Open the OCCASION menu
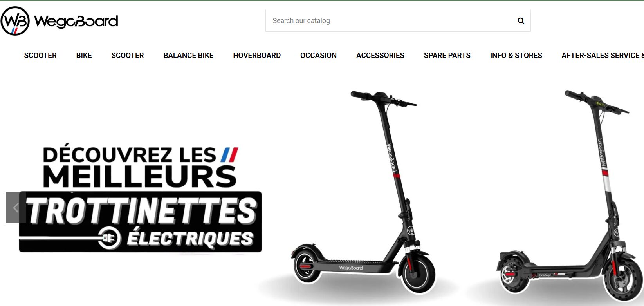Image resolution: width=644 pixels, height=306 pixels. point(318,55)
